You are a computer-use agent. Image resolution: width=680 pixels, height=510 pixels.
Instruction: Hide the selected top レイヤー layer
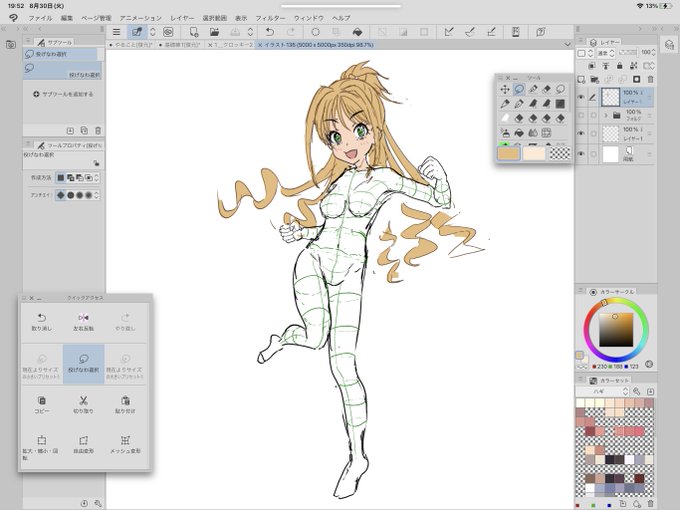point(581,97)
